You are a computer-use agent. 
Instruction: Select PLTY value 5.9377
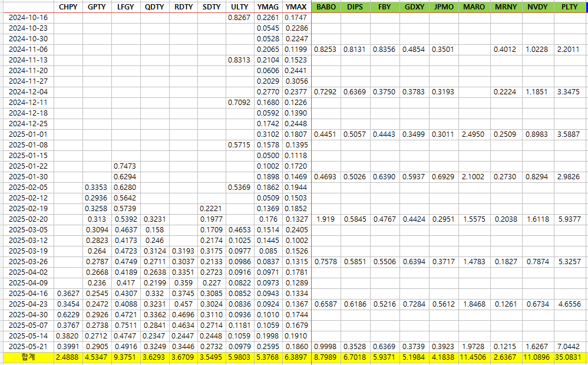570,219
